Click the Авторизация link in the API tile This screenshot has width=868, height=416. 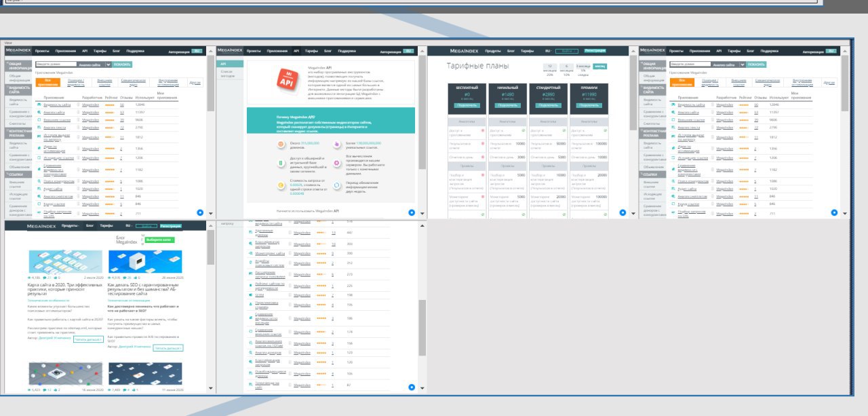(391, 51)
